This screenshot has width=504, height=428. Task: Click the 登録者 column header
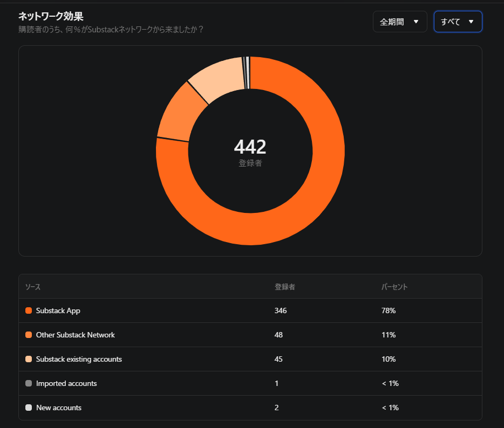point(285,287)
